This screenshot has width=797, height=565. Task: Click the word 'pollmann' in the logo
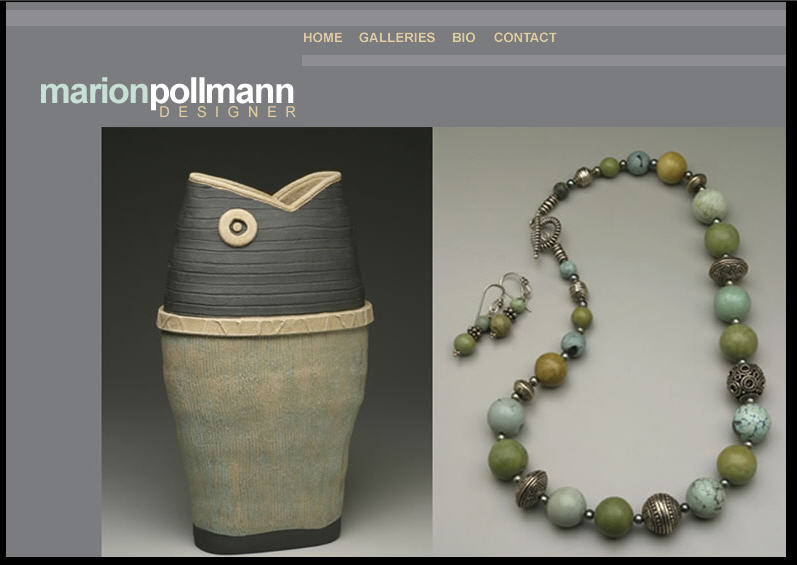(x=222, y=95)
